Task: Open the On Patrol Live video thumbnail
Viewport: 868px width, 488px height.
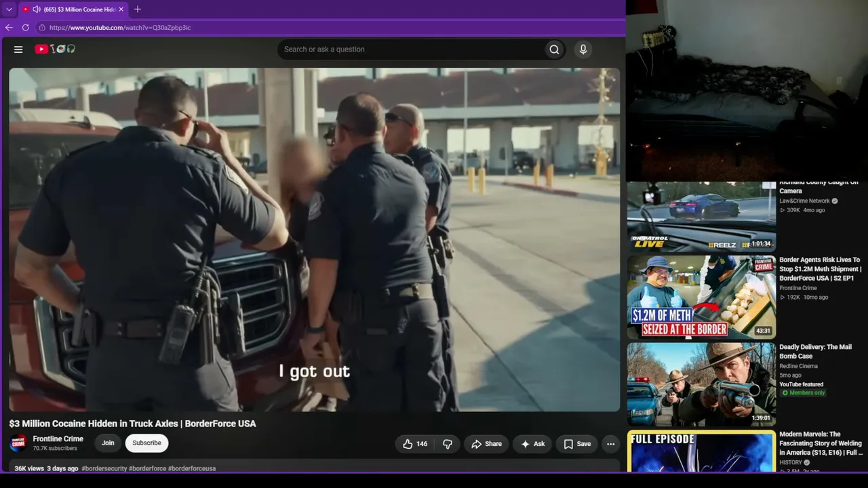Action: [x=701, y=217]
